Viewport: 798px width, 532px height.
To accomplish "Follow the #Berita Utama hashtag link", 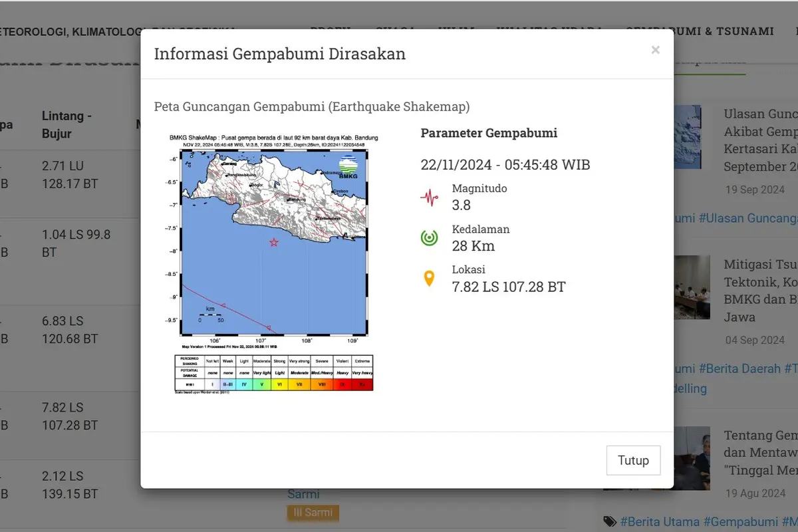I will pos(660,522).
